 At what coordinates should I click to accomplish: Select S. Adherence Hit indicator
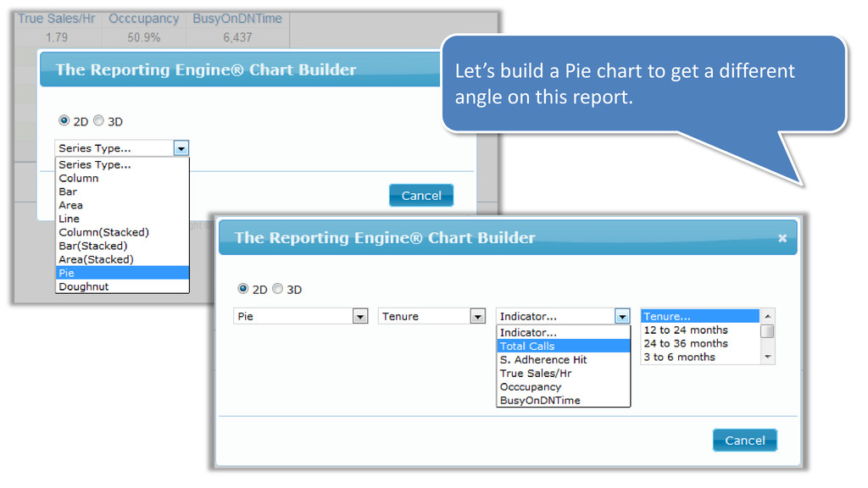[x=564, y=359]
